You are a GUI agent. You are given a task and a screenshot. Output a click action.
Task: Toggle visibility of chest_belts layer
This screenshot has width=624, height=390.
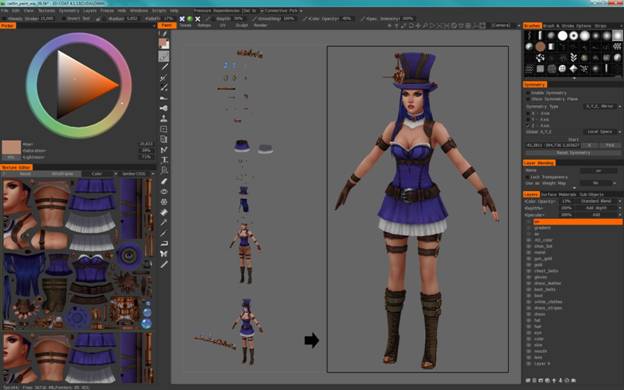click(529, 271)
